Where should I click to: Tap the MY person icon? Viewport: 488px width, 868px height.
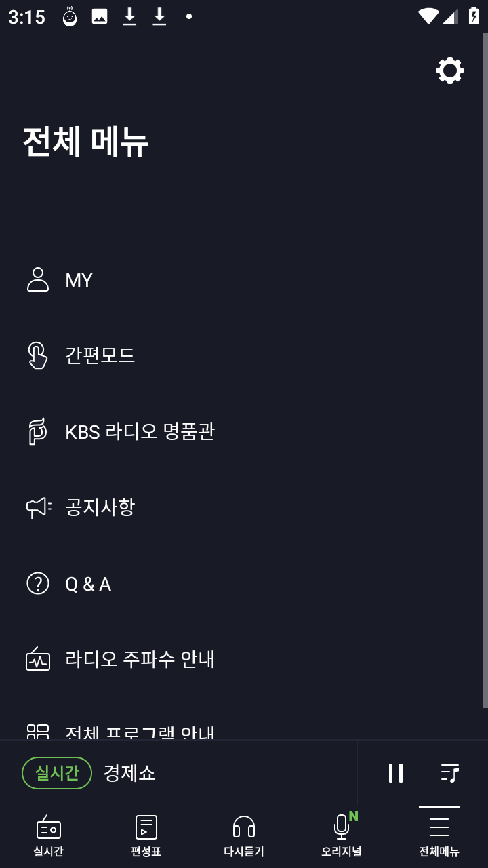tap(38, 279)
